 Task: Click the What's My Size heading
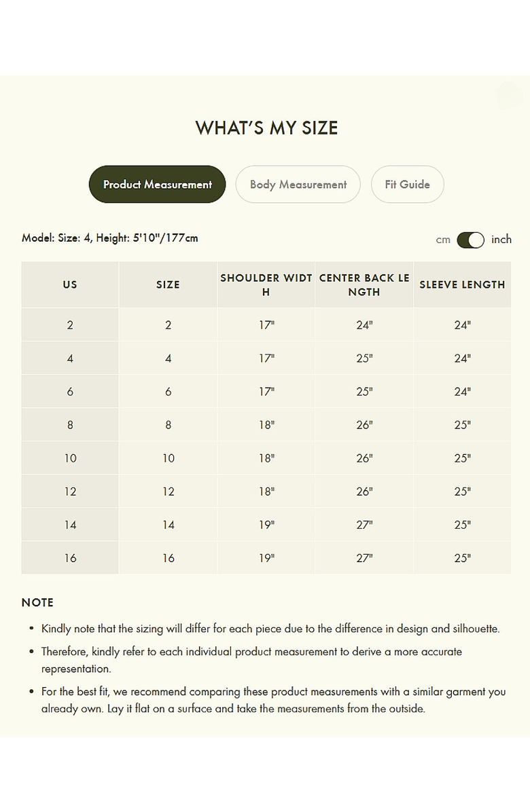pos(266,128)
